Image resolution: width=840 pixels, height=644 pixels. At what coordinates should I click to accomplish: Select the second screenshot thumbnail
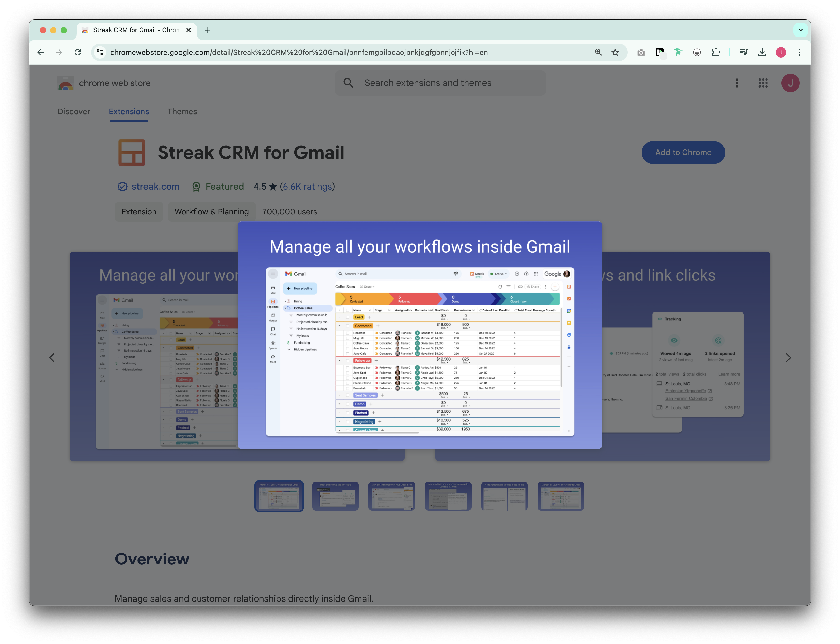click(335, 496)
